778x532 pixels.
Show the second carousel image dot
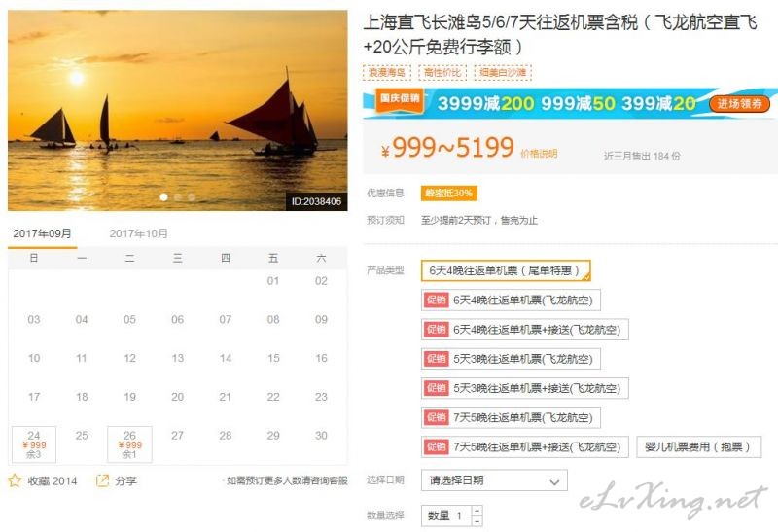click(x=178, y=197)
